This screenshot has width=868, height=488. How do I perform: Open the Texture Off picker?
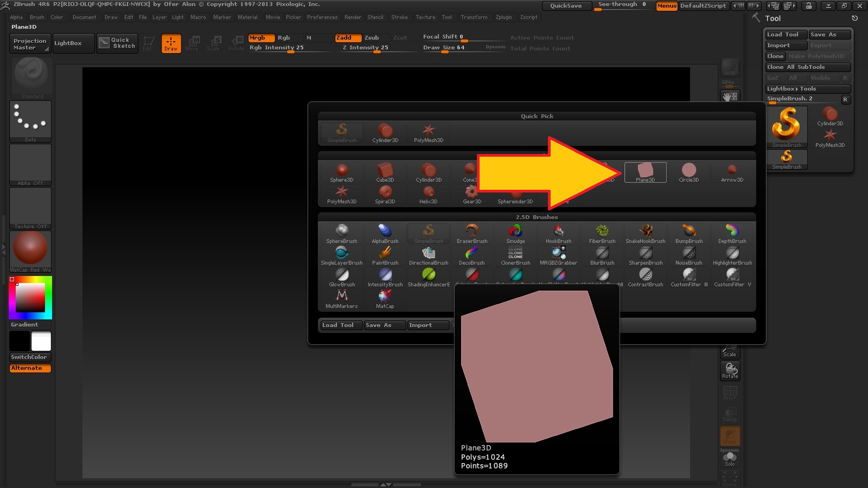pyautogui.click(x=31, y=208)
